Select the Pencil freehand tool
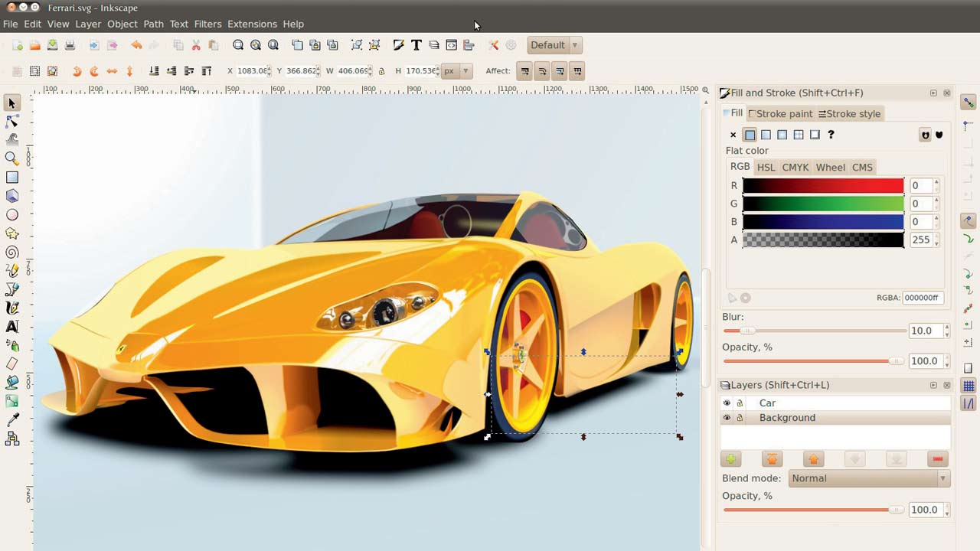 tap(12, 271)
